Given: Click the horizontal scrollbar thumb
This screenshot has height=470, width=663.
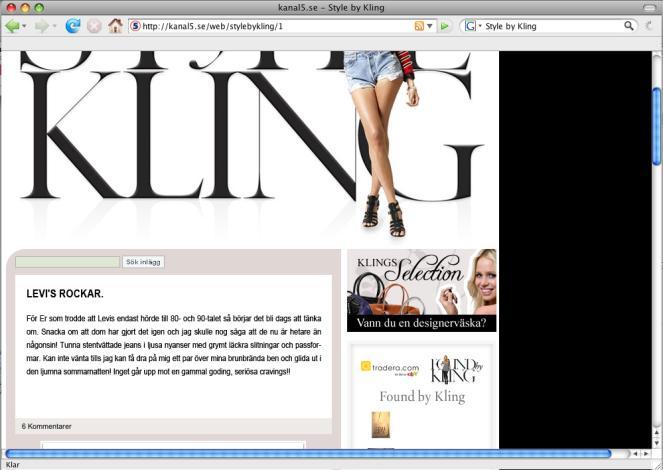Looking at the screenshot, I should [308, 454].
